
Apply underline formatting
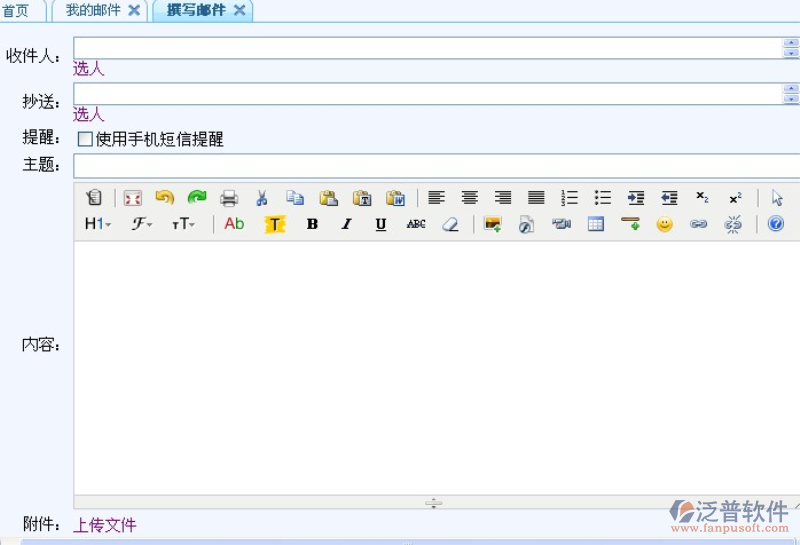click(381, 225)
